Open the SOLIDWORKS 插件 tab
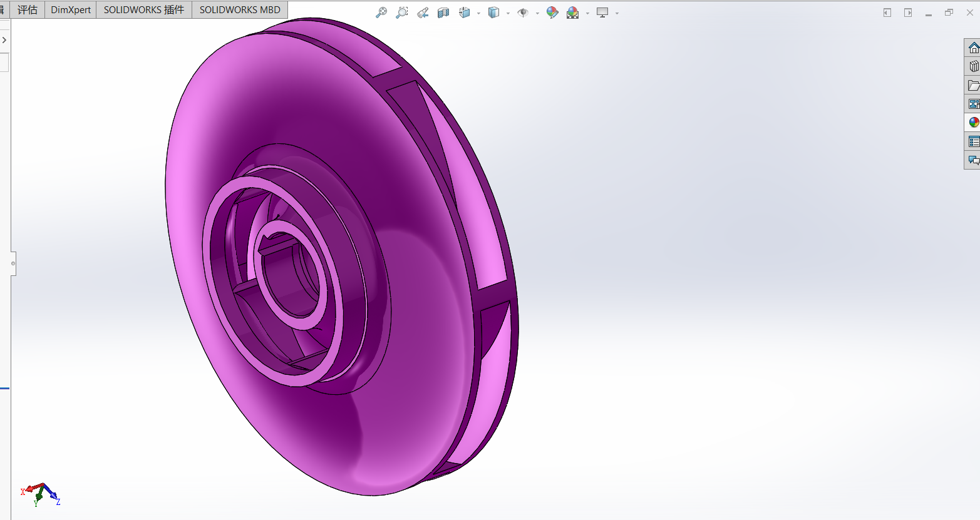 [144, 9]
